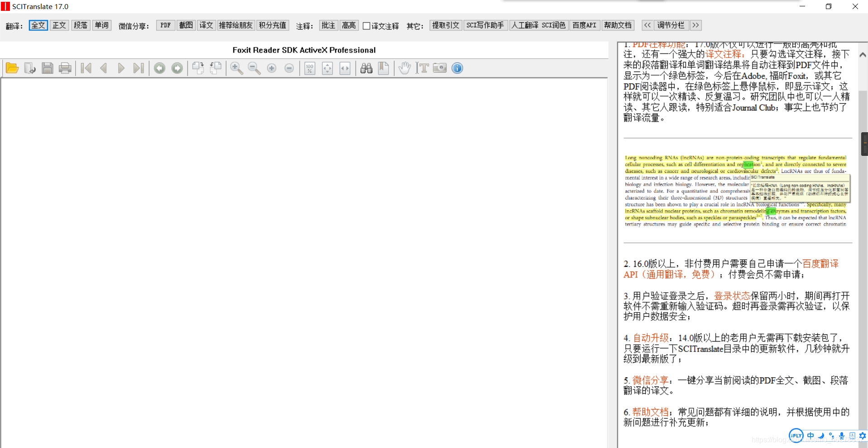Go forward to the next view
This screenshot has width=868, height=448.
(x=177, y=68)
